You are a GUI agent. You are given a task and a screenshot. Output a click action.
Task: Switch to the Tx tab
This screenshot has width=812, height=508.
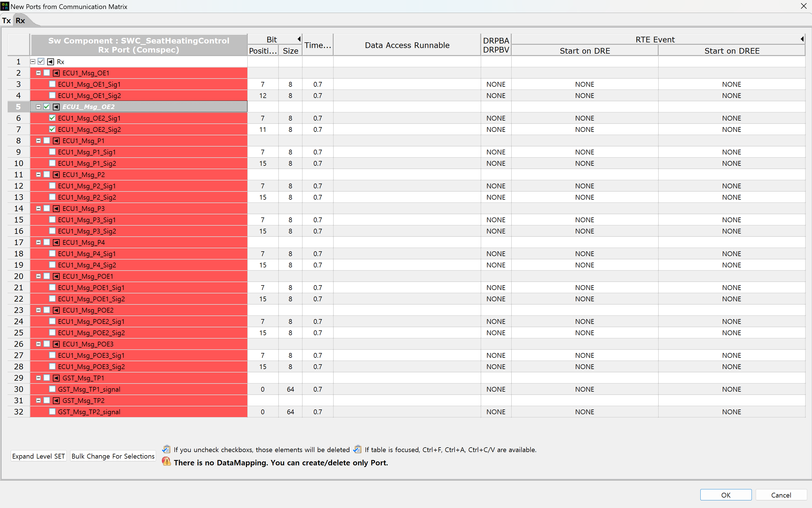pyautogui.click(x=7, y=21)
